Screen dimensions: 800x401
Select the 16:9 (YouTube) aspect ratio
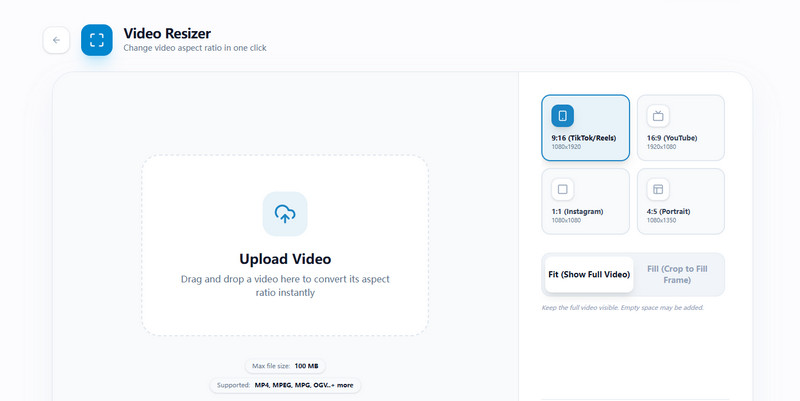point(681,128)
